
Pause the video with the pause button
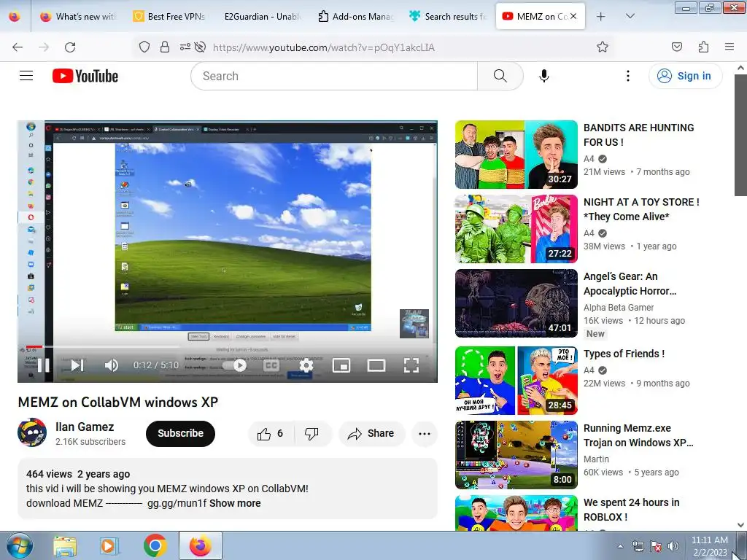43,365
